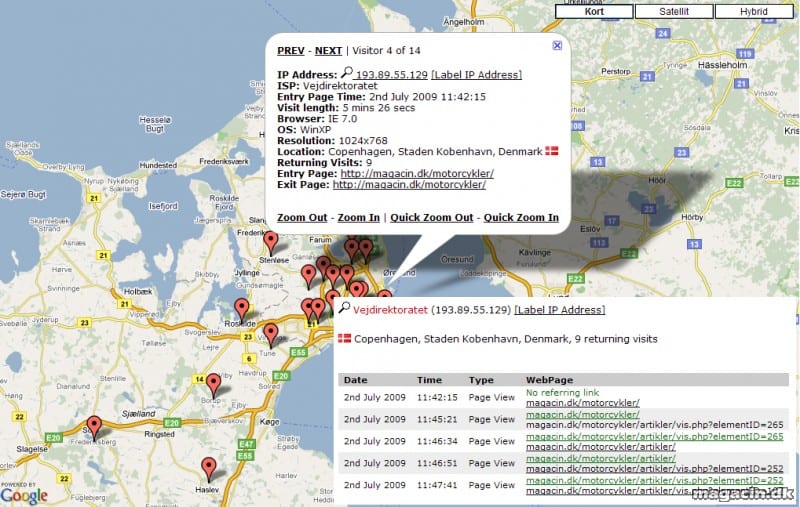Click Quick Zoom Out link
This screenshot has width=800, height=507.
tap(432, 218)
